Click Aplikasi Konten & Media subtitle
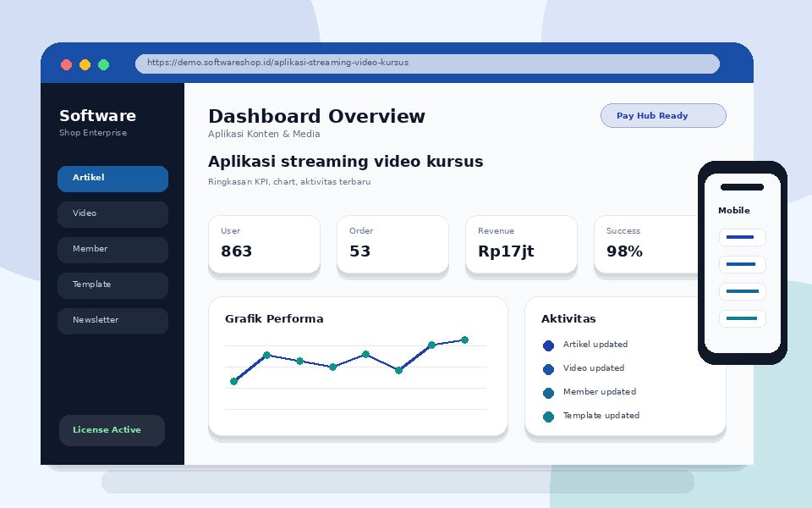This screenshot has width=812, height=508. (264, 134)
